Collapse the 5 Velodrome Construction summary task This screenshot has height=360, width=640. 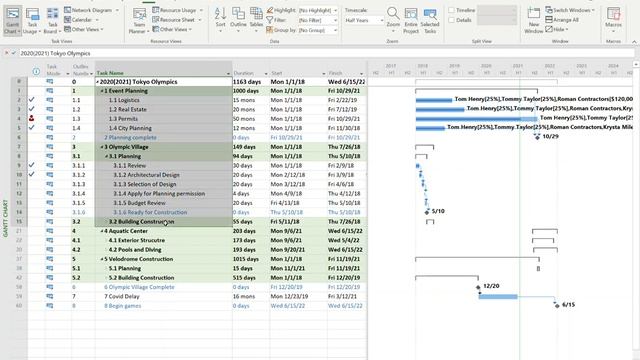[102, 259]
